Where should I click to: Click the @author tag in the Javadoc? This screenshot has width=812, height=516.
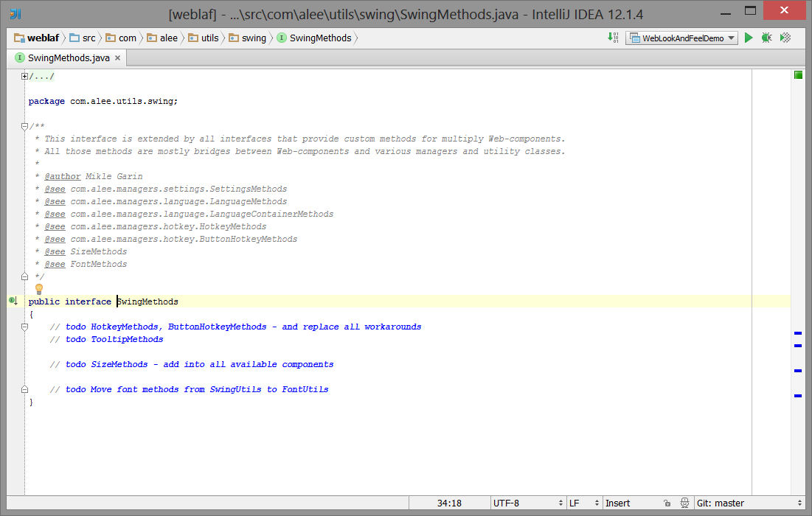pos(63,176)
